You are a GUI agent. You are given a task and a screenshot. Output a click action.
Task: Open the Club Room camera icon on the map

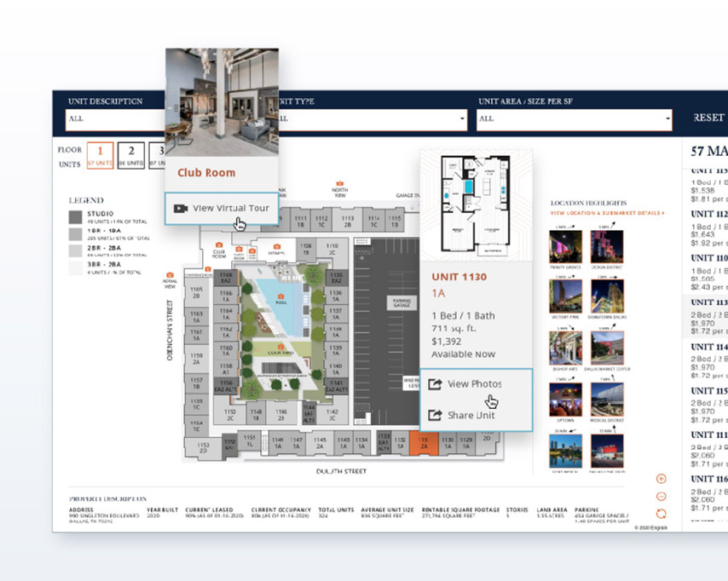218,244
